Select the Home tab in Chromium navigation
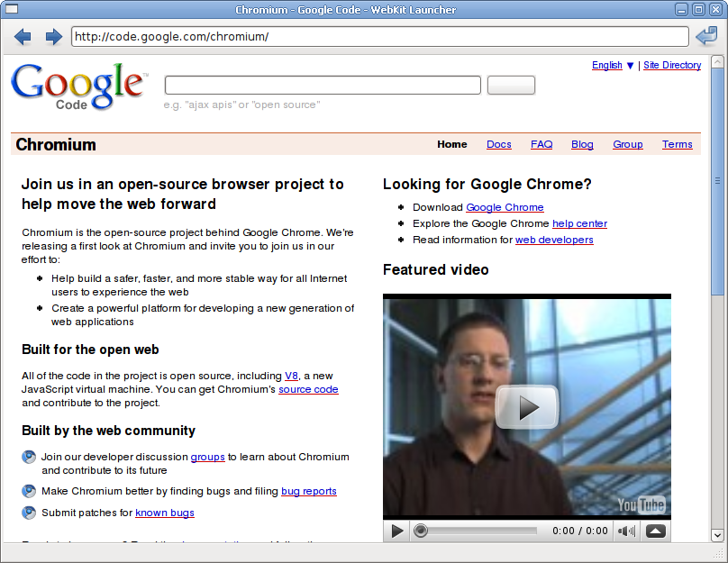The height and width of the screenshot is (563, 728). (x=451, y=144)
